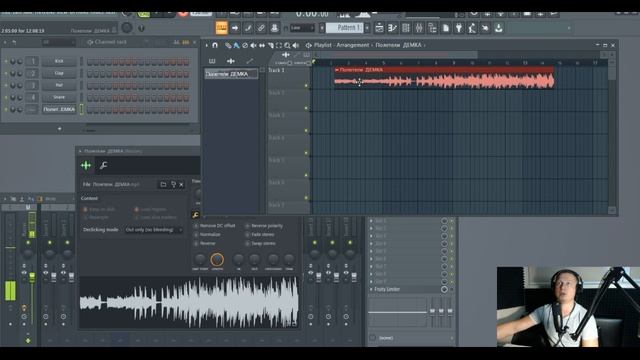This screenshot has height=360, width=640.
Task: Select the Playlist mute tool
Action: [253, 45]
